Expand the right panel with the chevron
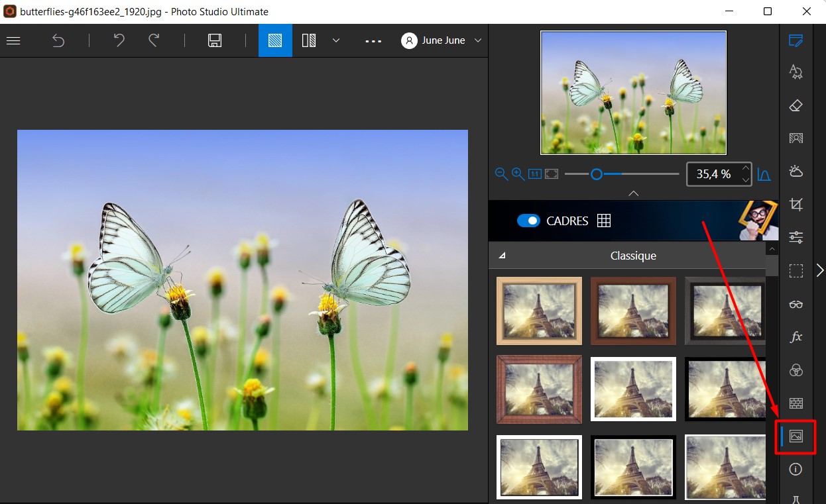Image resolution: width=826 pixels, height=504 pixels. coord(820,270)
